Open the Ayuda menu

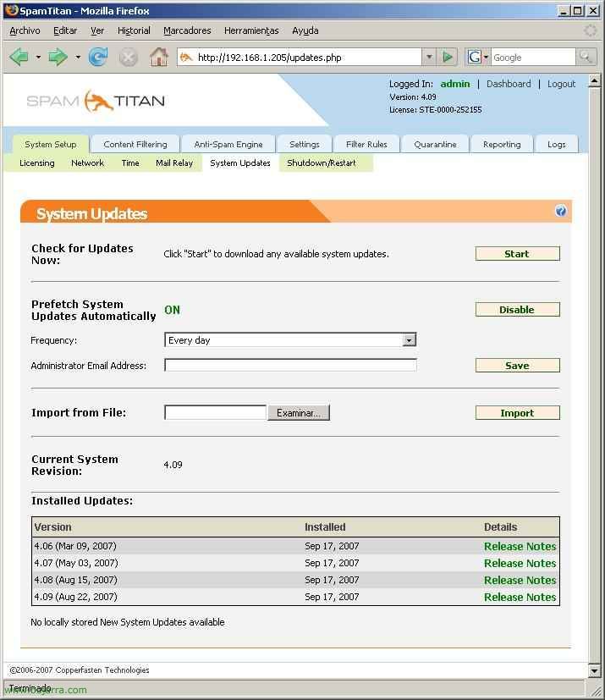click(305, 30)
